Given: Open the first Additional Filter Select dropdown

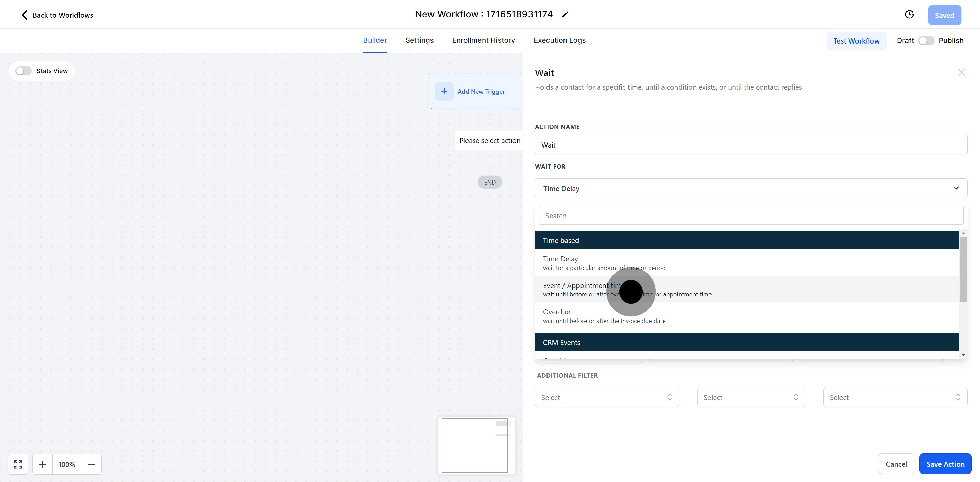Looking at the screenshot, I should [x=606, y=397].
